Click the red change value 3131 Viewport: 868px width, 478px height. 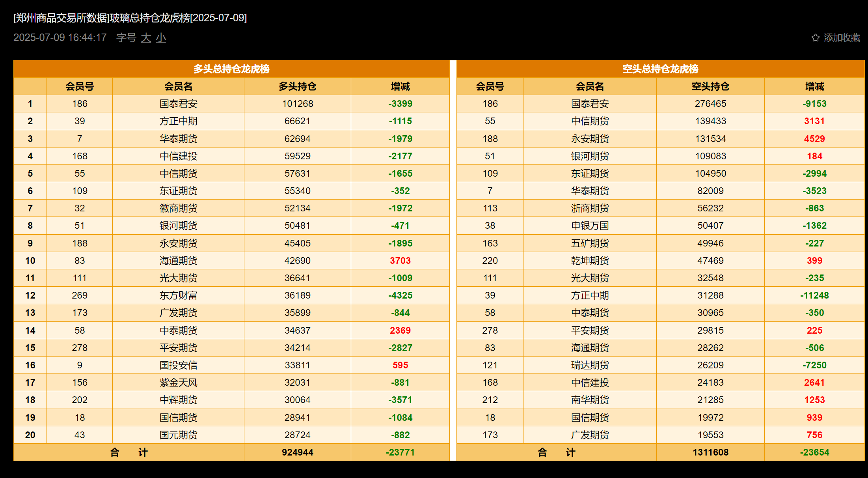click(814, 121)
